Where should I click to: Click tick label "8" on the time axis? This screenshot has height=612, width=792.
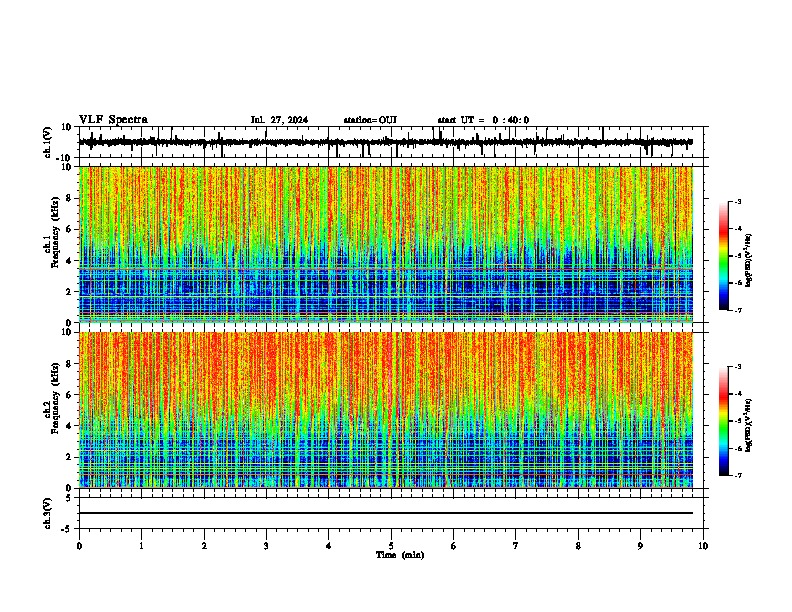578,546
